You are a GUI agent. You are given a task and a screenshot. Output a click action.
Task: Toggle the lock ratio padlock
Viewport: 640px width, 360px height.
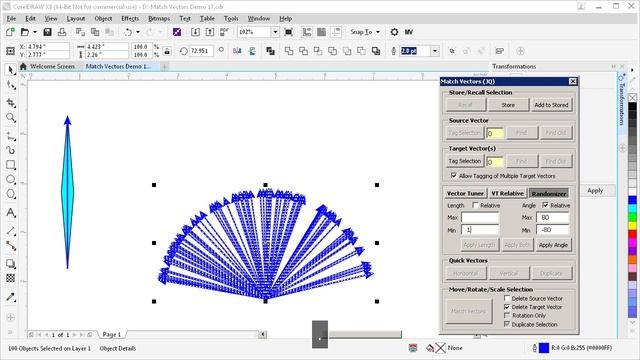pyautogui.click(x=167, y=51)
